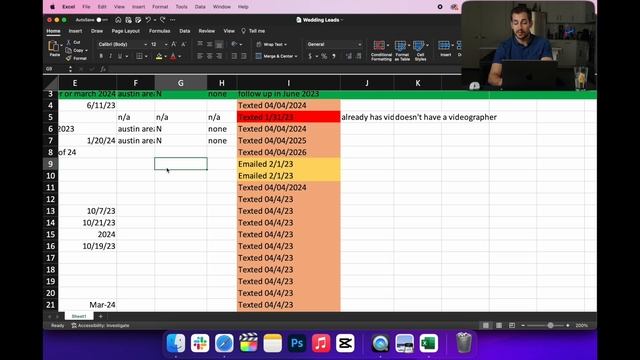Open Photoshop from the Dock
Screen dimensions: 640x360
[297, 343]
